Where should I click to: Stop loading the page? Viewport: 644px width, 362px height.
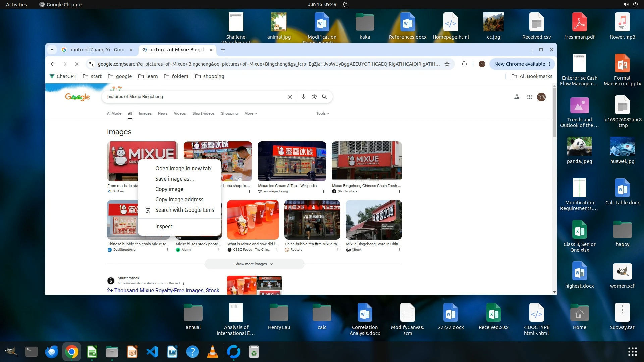pyautogui.click(x=76, y=64)
